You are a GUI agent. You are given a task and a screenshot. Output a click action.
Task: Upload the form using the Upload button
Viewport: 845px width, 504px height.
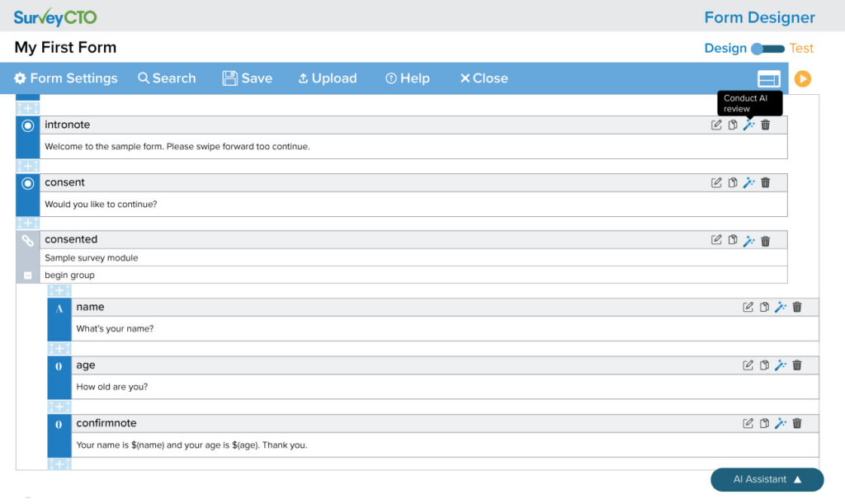pyautogui.click(x=327, y=78)
